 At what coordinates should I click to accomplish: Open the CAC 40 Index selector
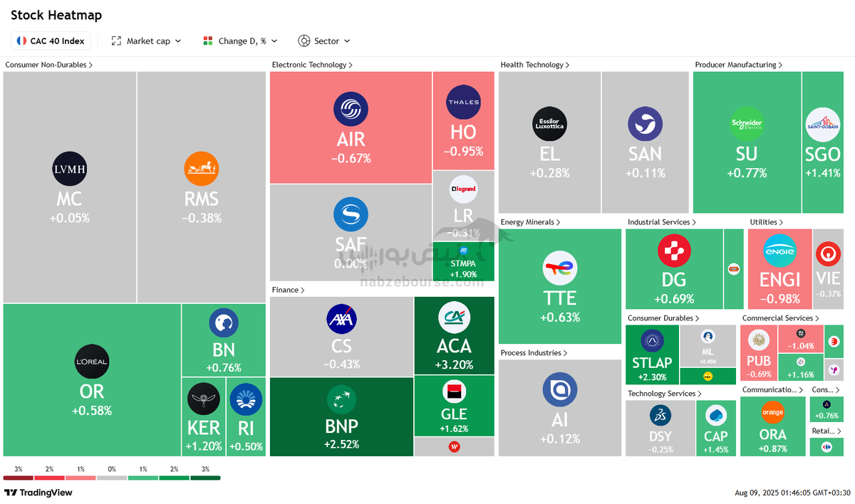click(x=51, y=41)
